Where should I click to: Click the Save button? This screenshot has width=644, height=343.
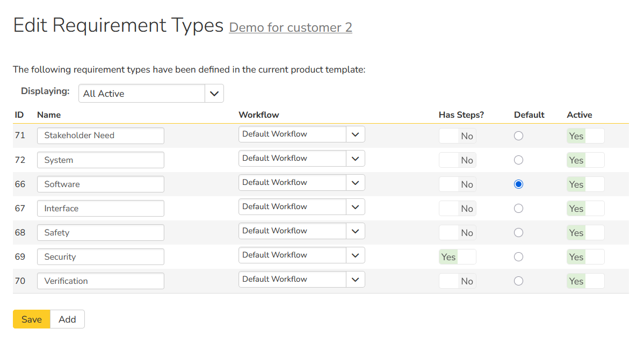tap(32, 319)
